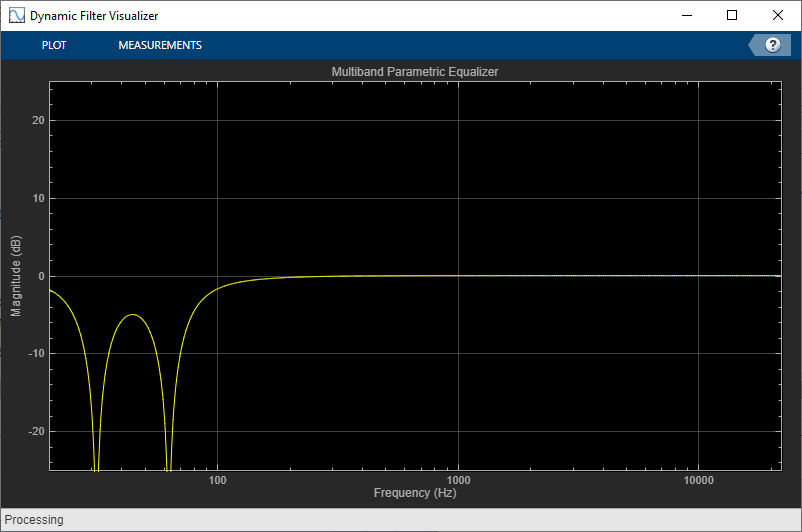The height and width of the screenshot is (532, 802).
Task: Select the 100 frequency tick label
Action: click(217, 480)
